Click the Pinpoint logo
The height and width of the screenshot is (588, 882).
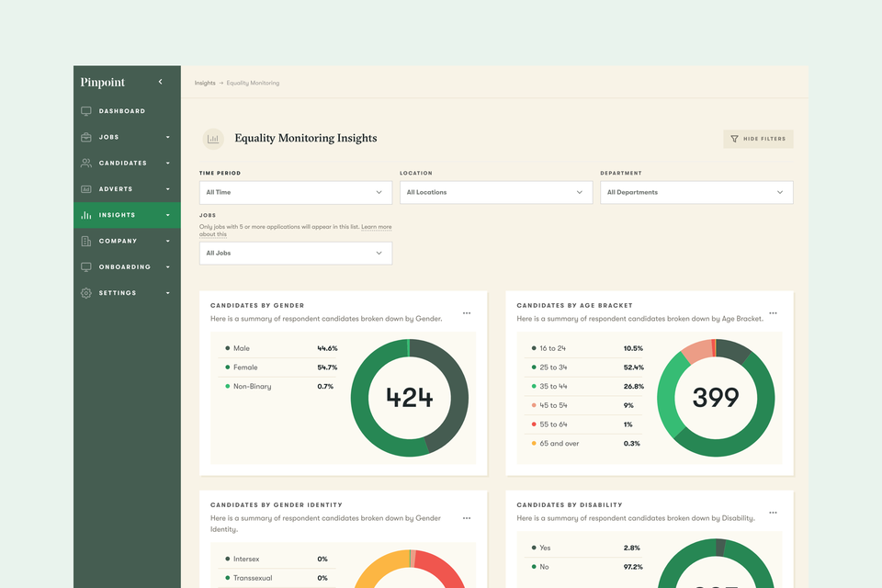coord(102,82)
